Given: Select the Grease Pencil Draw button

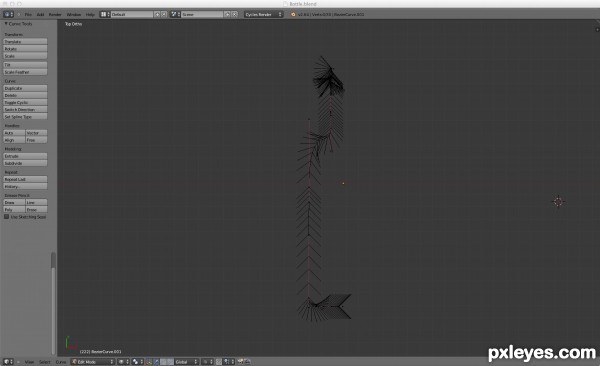Looking at the screenshot, I should tap(14, 202).
